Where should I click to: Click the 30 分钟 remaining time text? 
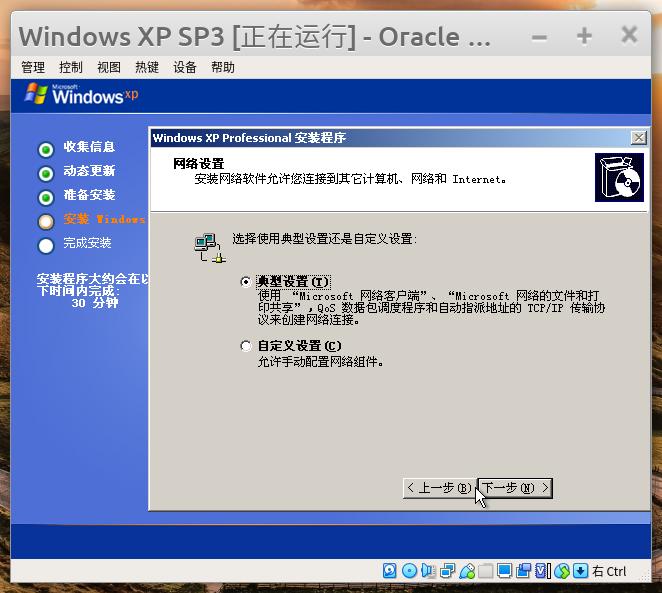coord(95,303)
